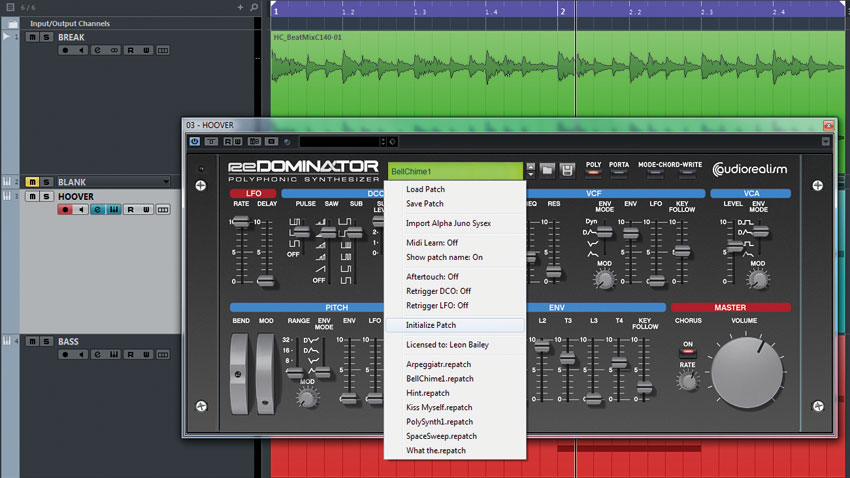Click Read automation R on BREAK track
This screenshot has width=850, height=478.
pyautogui.click(x=130, y=50)
